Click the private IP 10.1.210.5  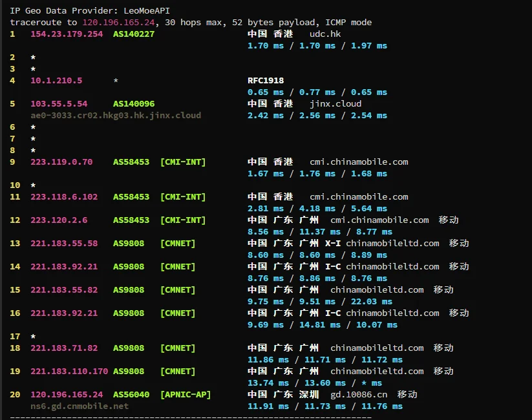click(56, 81)
